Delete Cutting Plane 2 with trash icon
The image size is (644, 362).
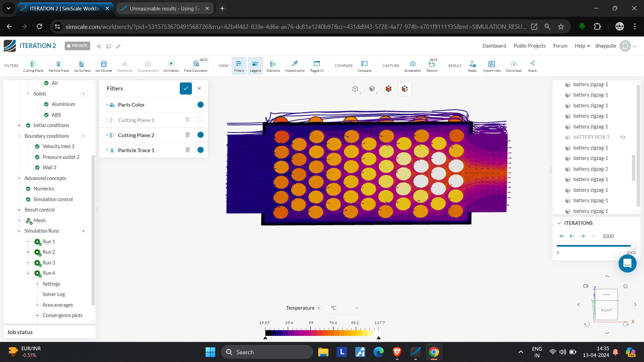(187, 135)
